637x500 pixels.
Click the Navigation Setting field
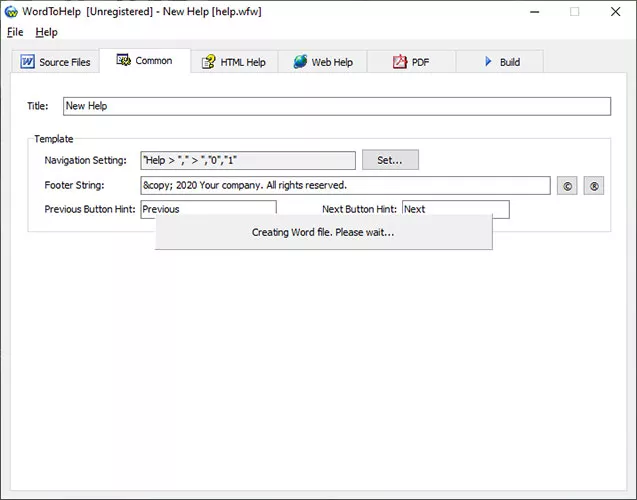pos(248,160)
